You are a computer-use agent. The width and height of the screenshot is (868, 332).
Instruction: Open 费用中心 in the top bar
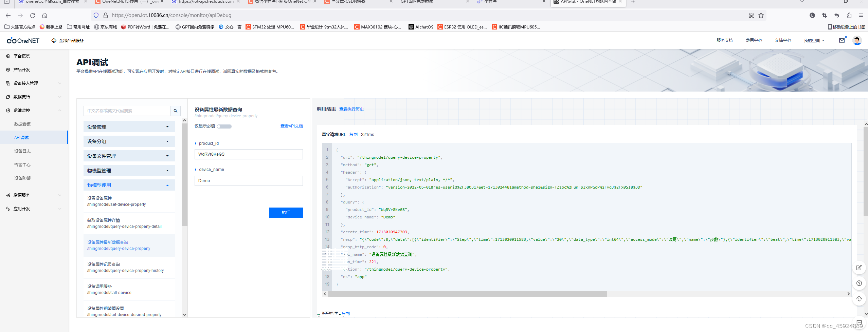coord(754,40)
